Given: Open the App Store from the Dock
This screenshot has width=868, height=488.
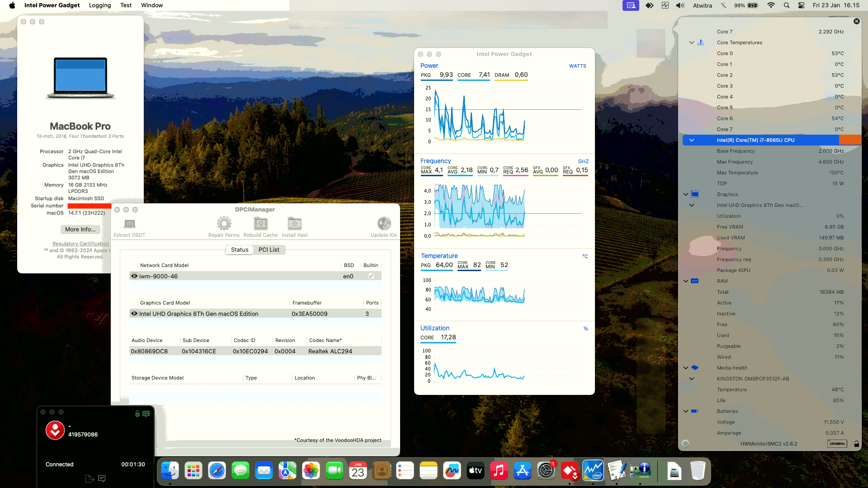Looking at the screenshot, I should coord(523,471).
